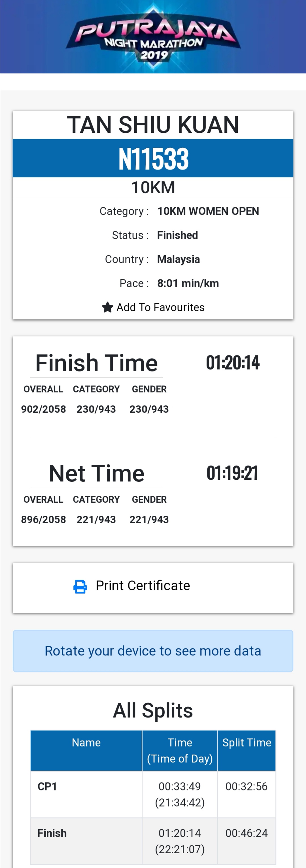Click the star icon beside Add To Favourites
Viewport: 306px width, 868px height.
pos(107,307)
